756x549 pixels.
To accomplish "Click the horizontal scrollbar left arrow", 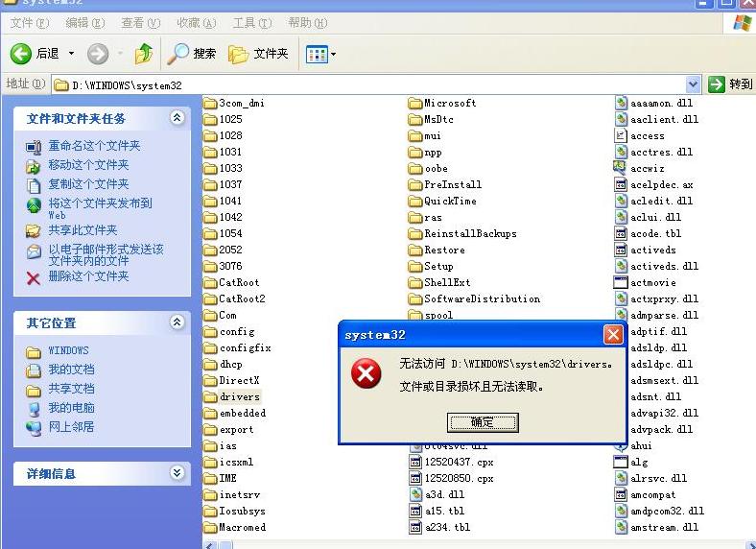I will point(210,544).
